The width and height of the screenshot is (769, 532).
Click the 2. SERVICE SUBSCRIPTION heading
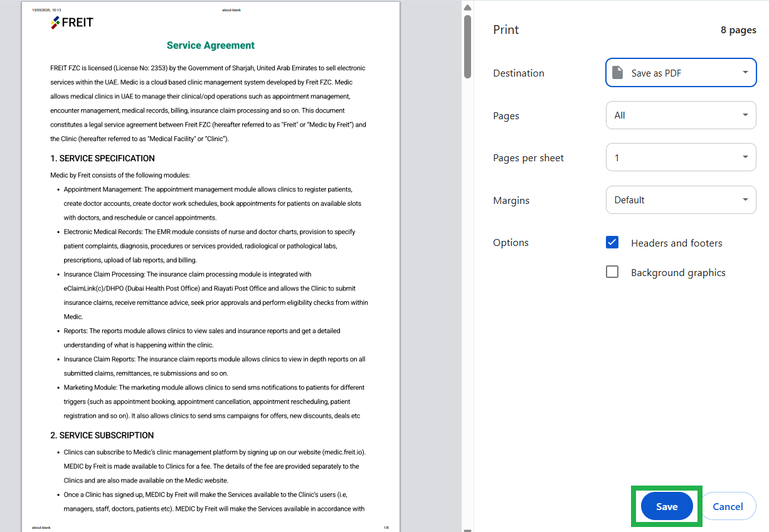point(102,435)
